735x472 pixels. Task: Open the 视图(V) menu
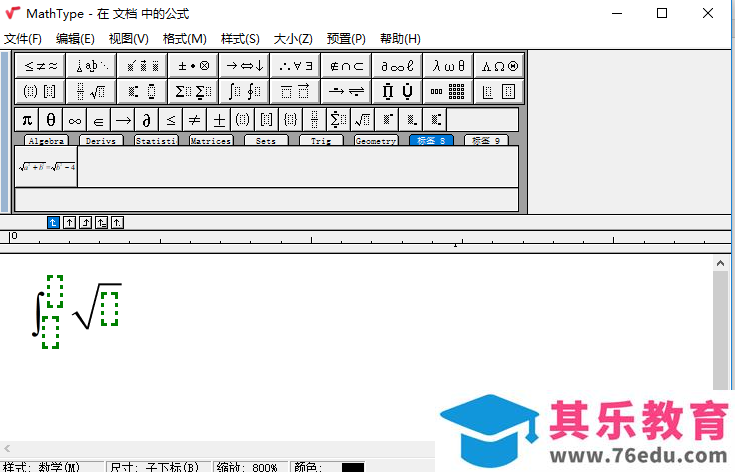pyautogui.click(x=128, y=38)
